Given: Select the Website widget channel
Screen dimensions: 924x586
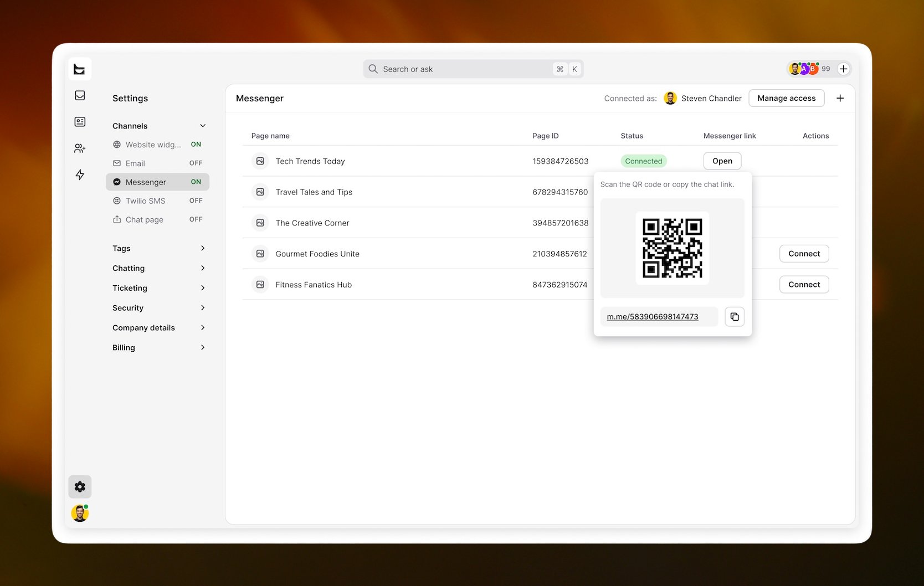Looking at the screenshot, I should tap(157, 145).
